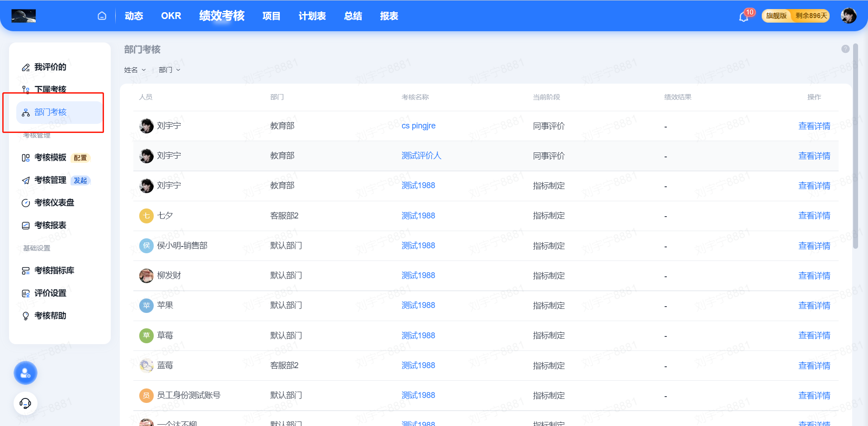Click the 考核仪表盘 gauge icon
The width and height of the screenshot is (868, 426).
coord(26,203)
